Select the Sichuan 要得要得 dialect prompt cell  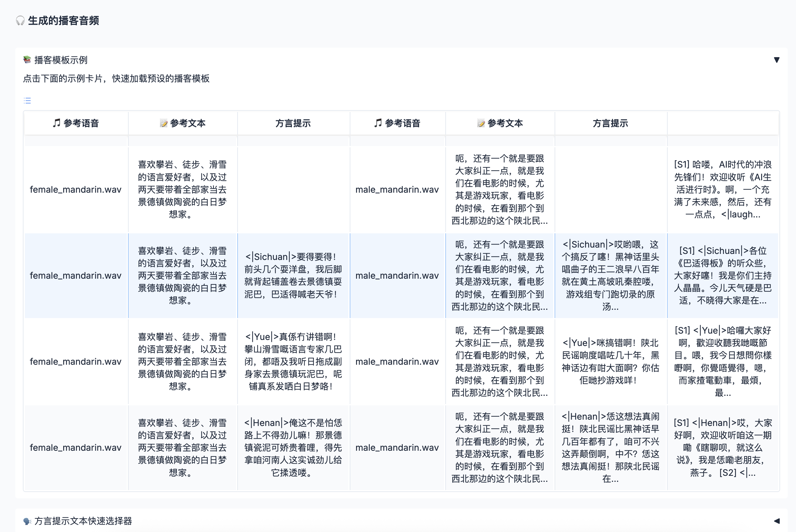[x=293, y=276]
